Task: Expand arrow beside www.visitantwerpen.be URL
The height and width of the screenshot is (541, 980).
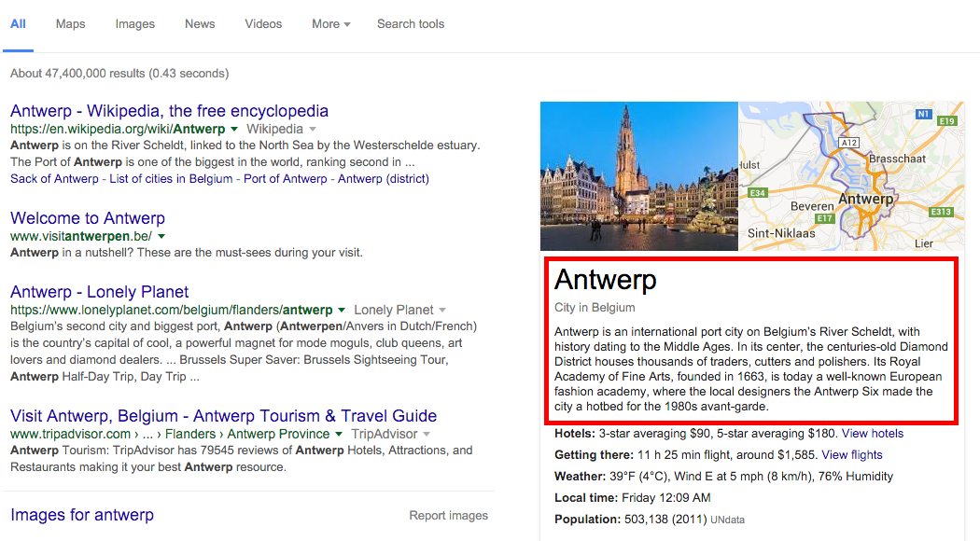Action: (161, 237)
